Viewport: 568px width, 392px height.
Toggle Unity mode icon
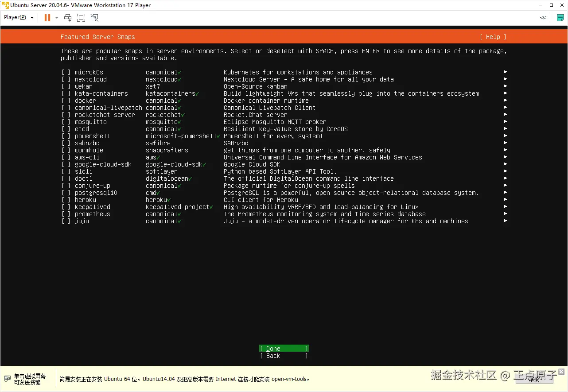point(94,18)
